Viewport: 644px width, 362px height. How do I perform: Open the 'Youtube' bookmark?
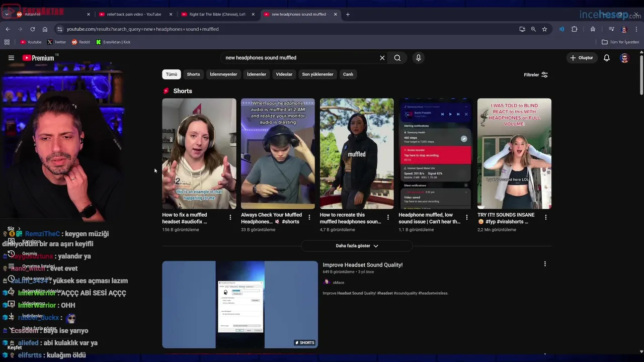(31, 42)
